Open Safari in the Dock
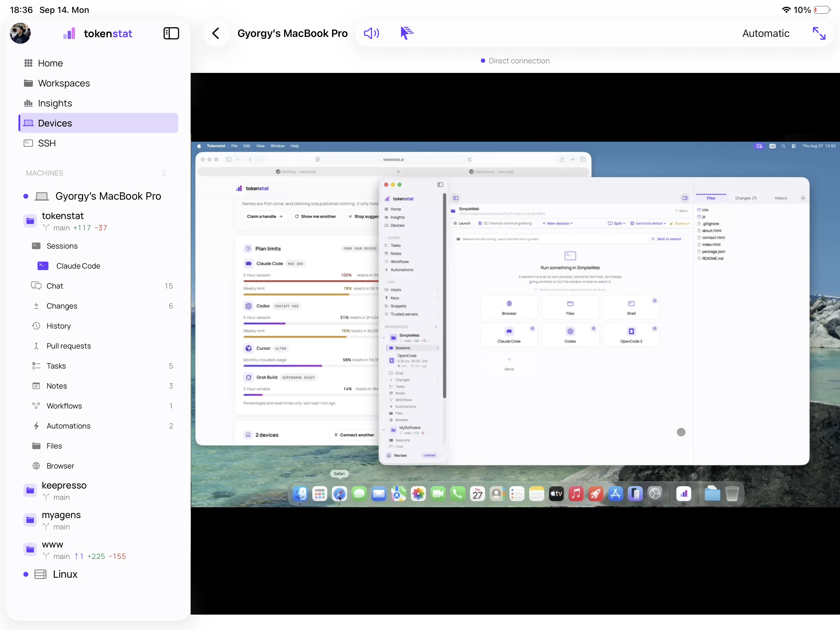Screen dimensions: 840x630 tap(339, 494)
